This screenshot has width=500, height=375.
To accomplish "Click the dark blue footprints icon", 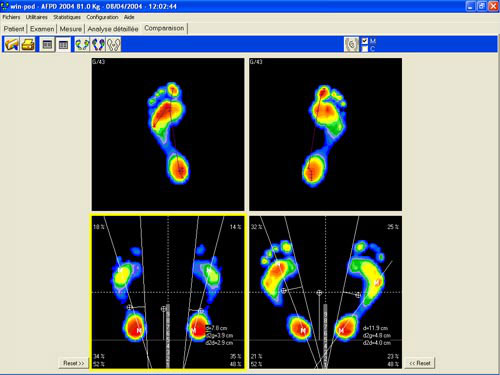I will [98, 44].
